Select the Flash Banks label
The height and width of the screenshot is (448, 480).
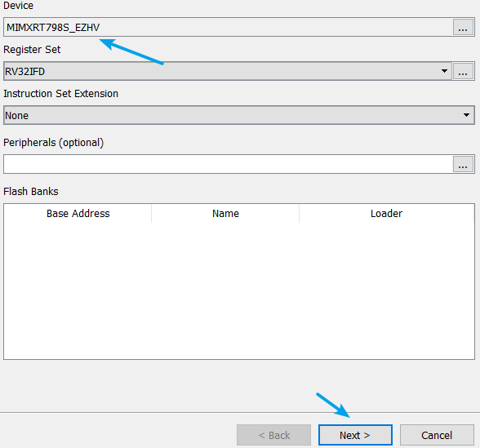tap(31, 191)
